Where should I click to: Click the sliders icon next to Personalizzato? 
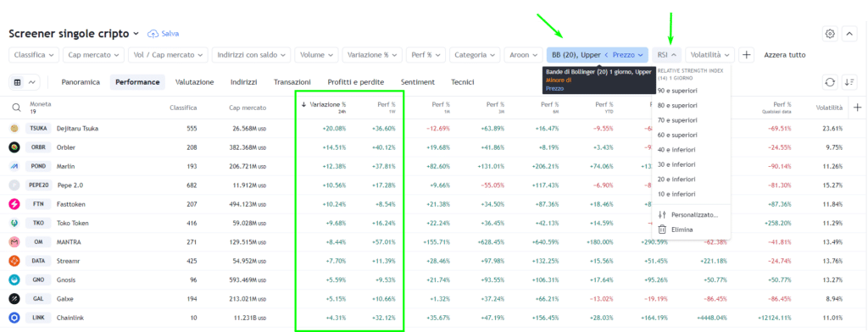tap(662, 214)
